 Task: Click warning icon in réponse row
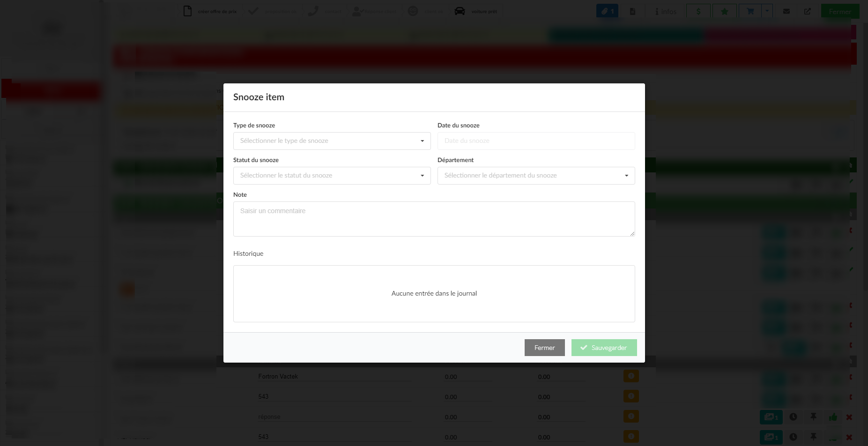click(x=631, y=416)
